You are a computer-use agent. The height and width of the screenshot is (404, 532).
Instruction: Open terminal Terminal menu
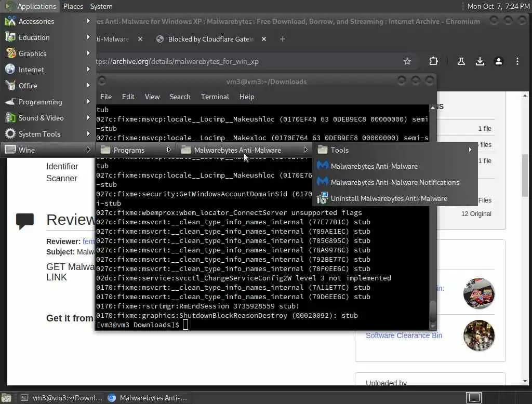(x=215, y=97)
